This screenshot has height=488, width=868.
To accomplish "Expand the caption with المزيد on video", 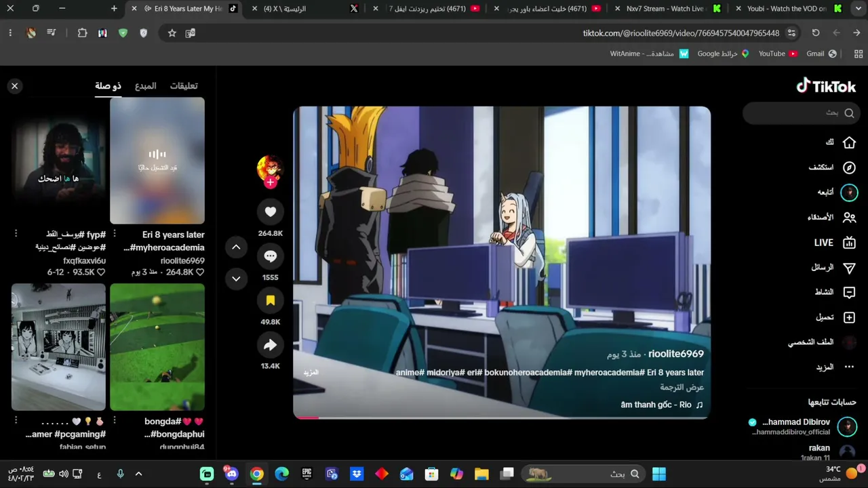I will pyautogui.click(x=311, y=373).
